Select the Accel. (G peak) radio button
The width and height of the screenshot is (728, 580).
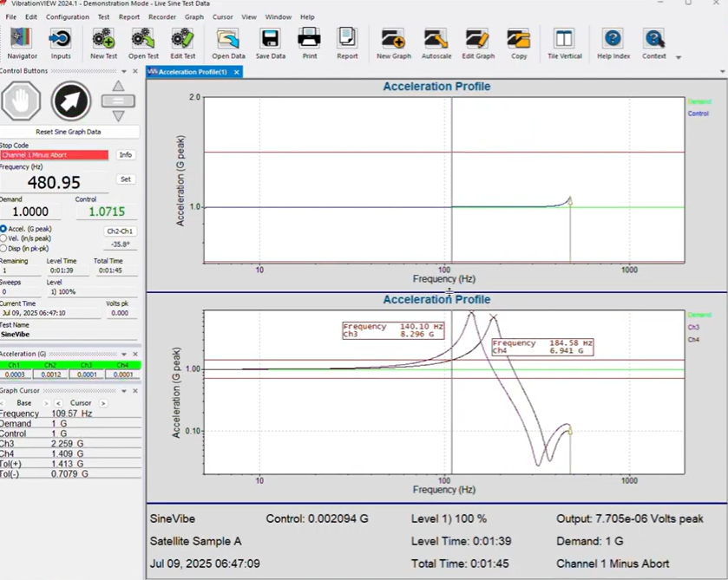click(3, 229)
